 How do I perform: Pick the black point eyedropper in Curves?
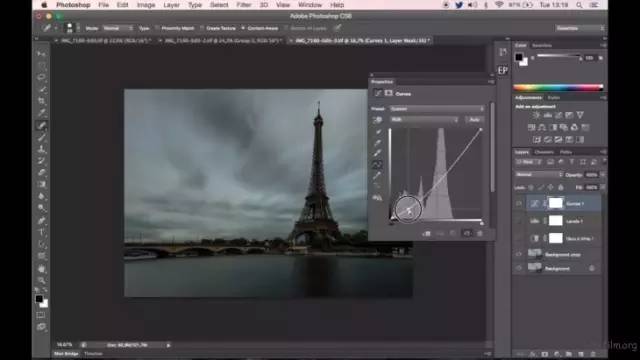coord(378,132)
